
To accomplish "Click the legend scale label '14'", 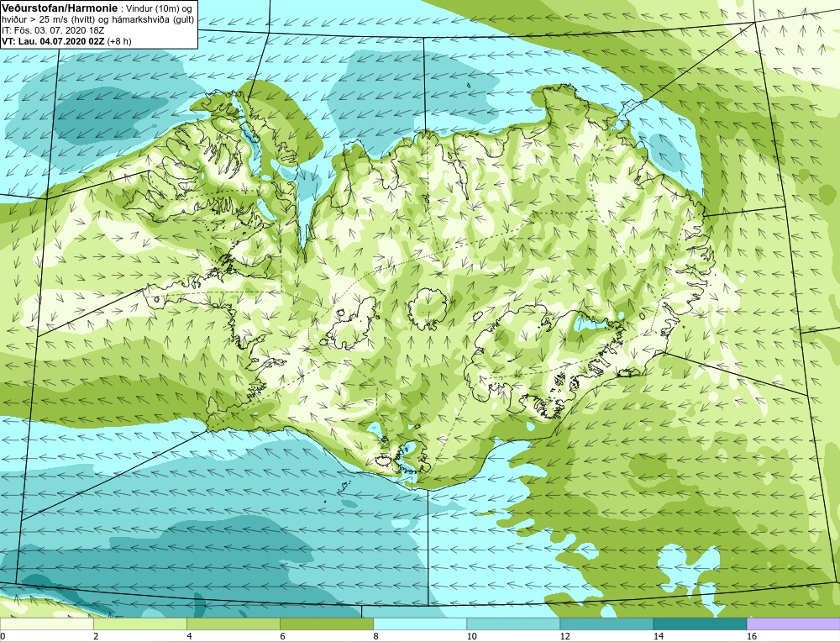I will [x=658, y=636].
